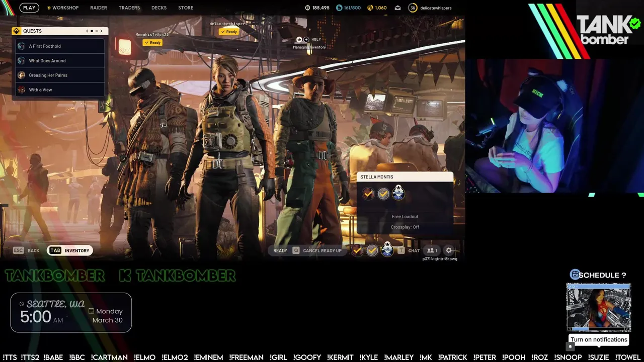
Task: Click the READY status label
Action: pyautogui.click(x=280, y=250)
